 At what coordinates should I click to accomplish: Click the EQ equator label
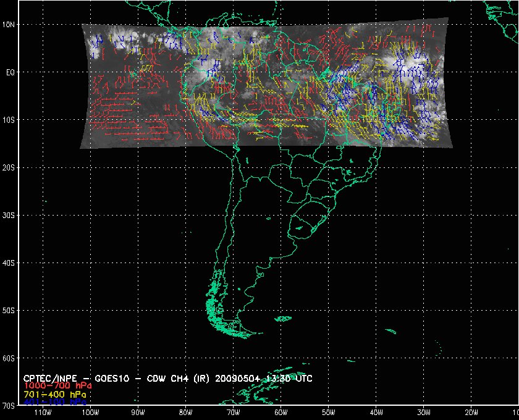11,72
